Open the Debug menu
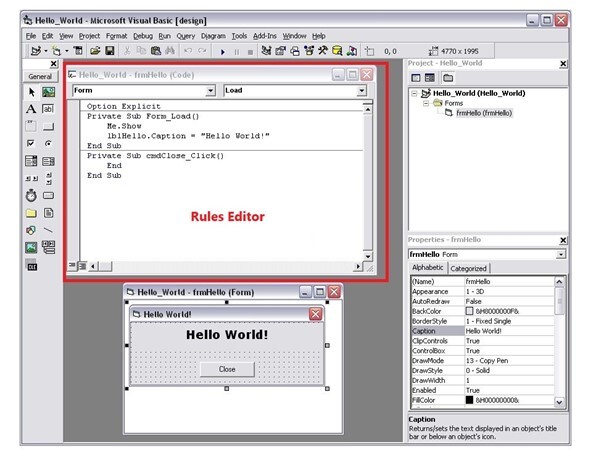 click(x=143, y=35)
